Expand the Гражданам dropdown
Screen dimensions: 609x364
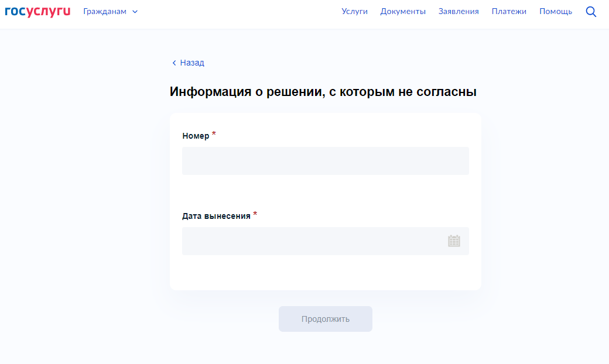105,12
